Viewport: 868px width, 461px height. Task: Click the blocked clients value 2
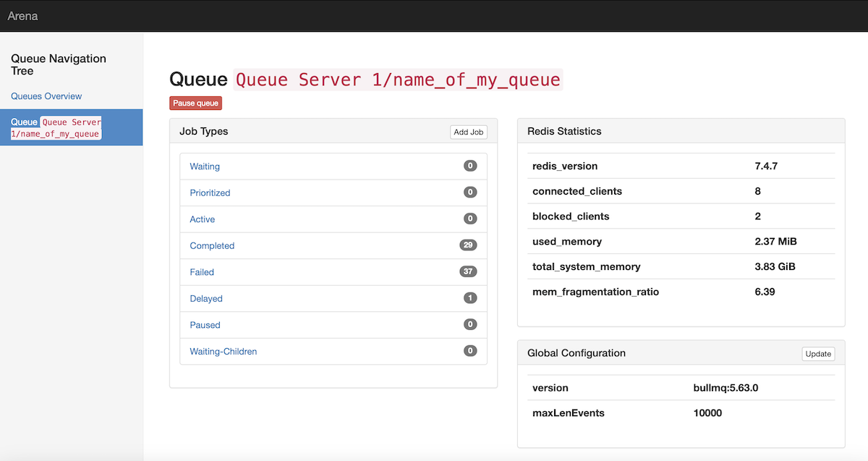tap(757, 216)
